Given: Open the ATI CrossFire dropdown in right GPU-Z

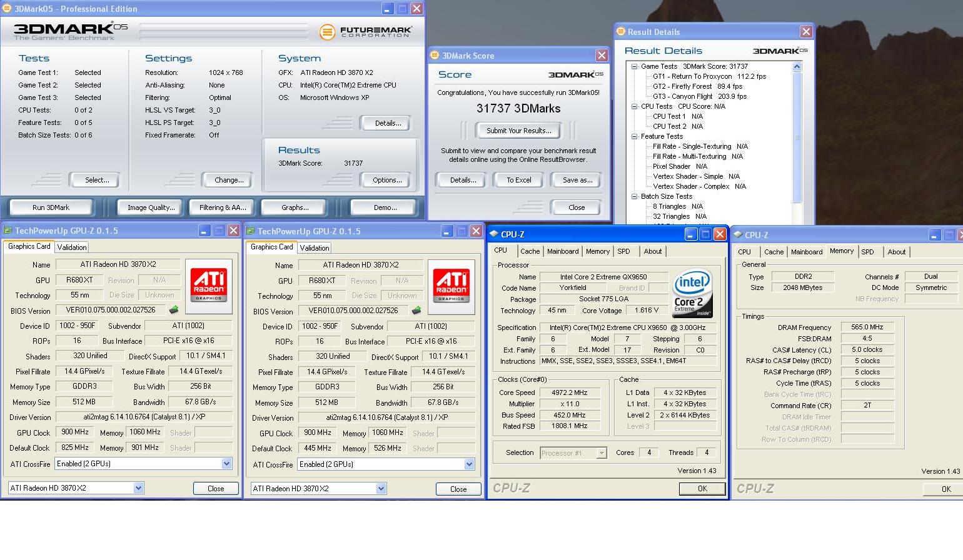Looking at the screenshot, I should [x=469, y=464].
